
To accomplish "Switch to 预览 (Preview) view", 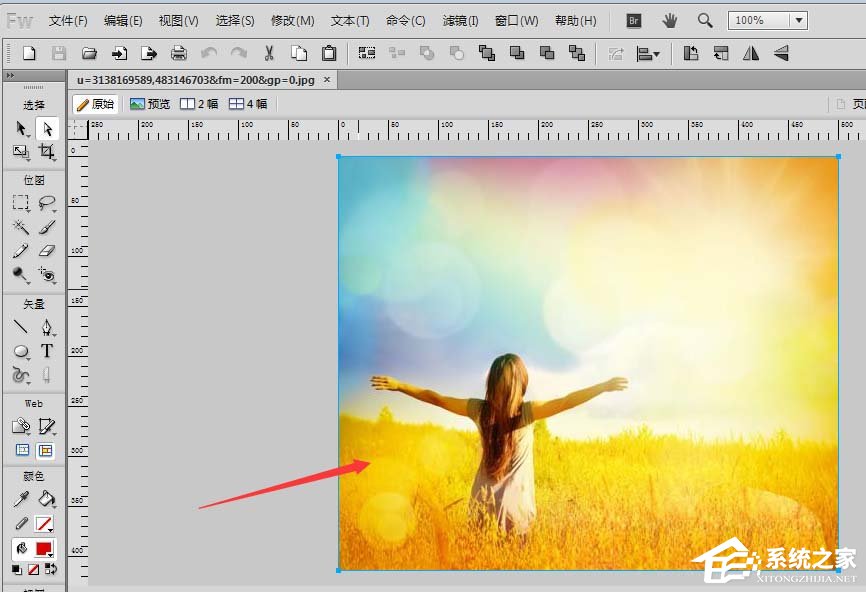I will coord(150,104).
